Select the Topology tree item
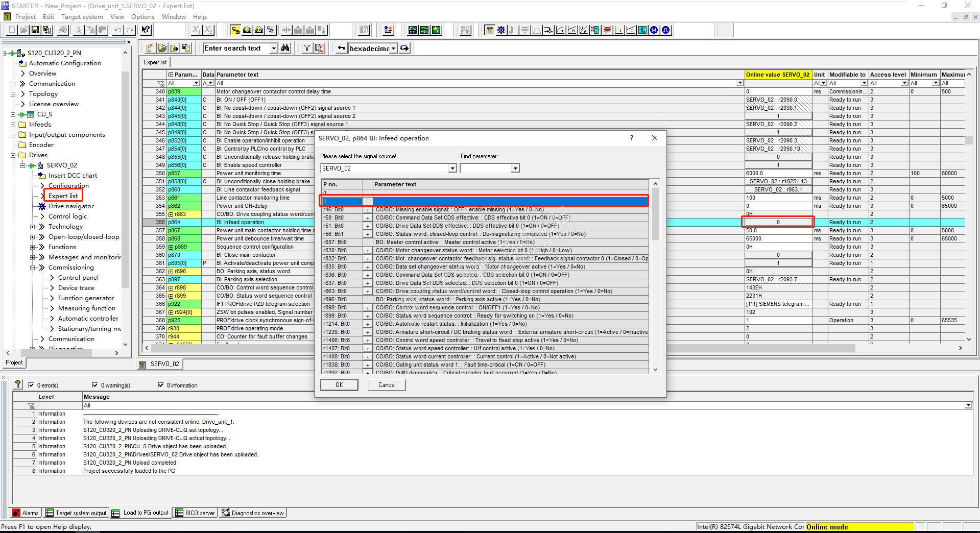 pos(43,94)
